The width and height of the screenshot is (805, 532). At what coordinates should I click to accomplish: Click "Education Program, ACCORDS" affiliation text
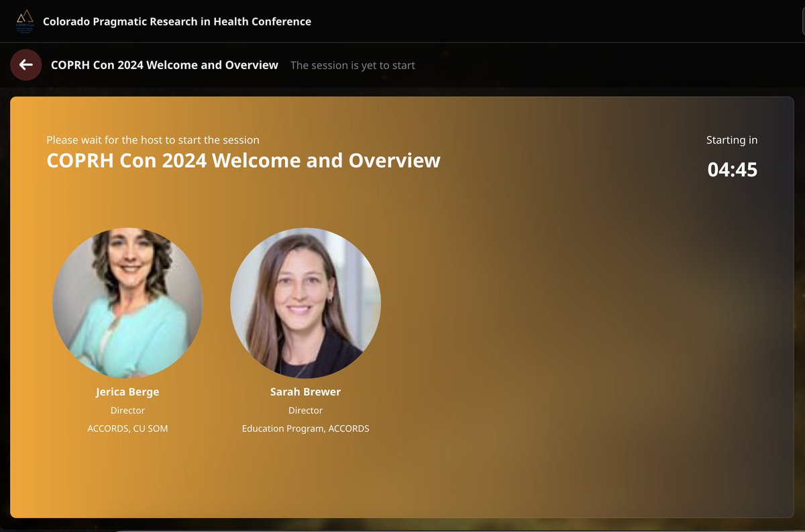click(x=305, y=428)
